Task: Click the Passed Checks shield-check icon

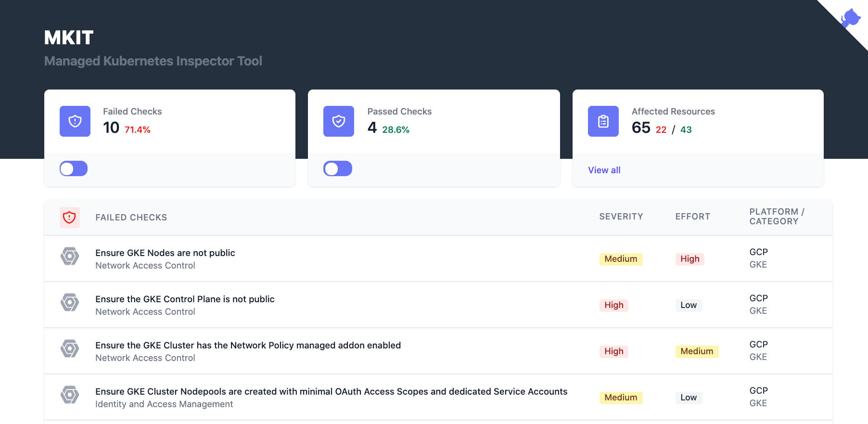Action: [339, 121]
